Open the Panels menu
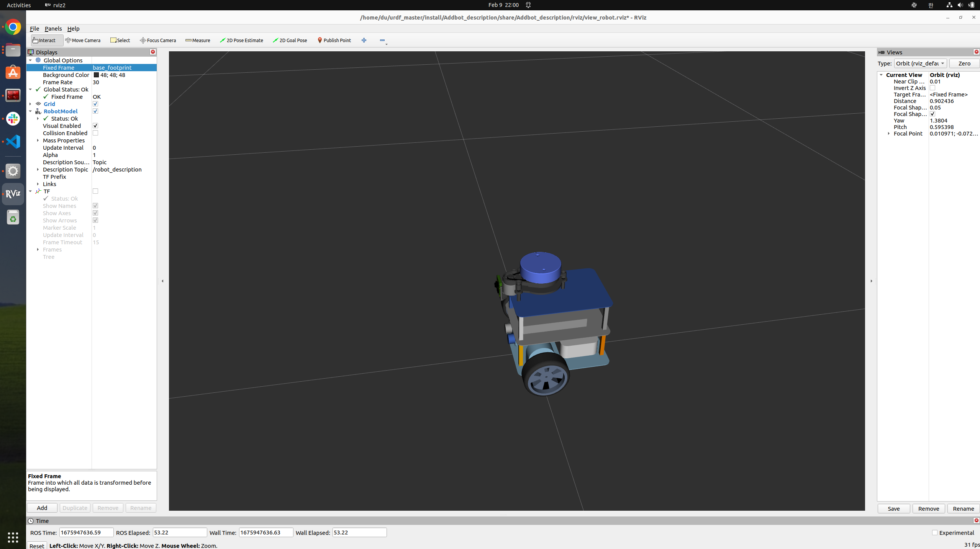980x549 pixels. coord(53,29)
